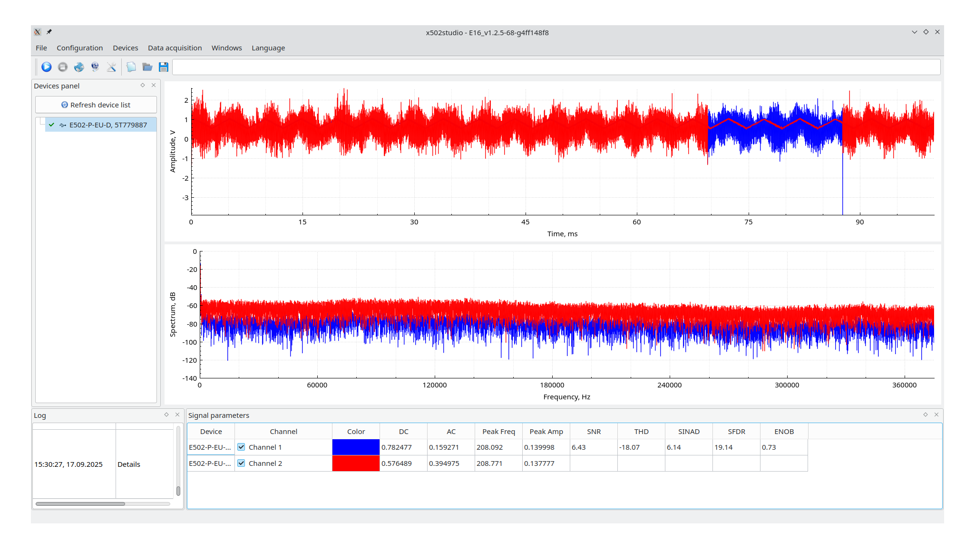
Task: Open configuration with the folder icon
Action: pos(147,67)
